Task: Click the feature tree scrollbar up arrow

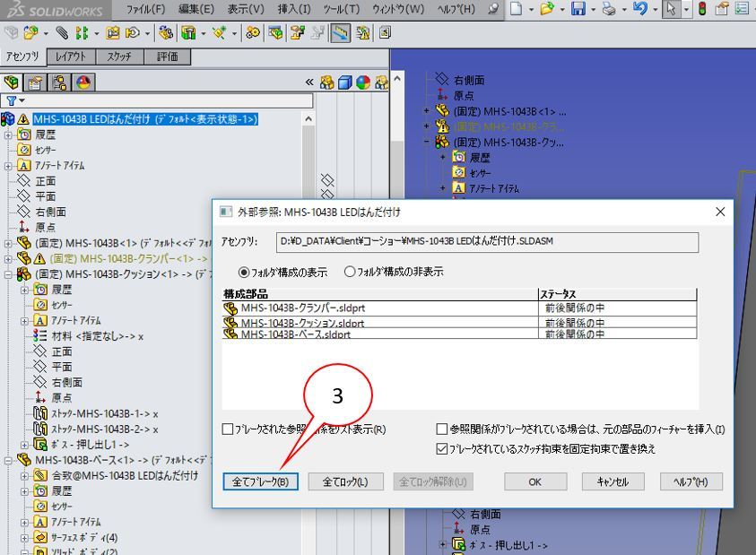Action: [x=308, y=119]
